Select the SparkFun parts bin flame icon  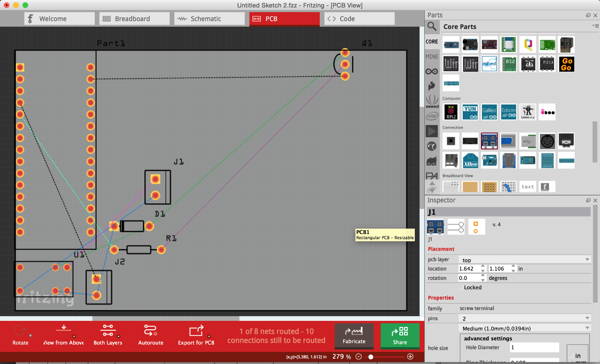click(x=432, y=86)
